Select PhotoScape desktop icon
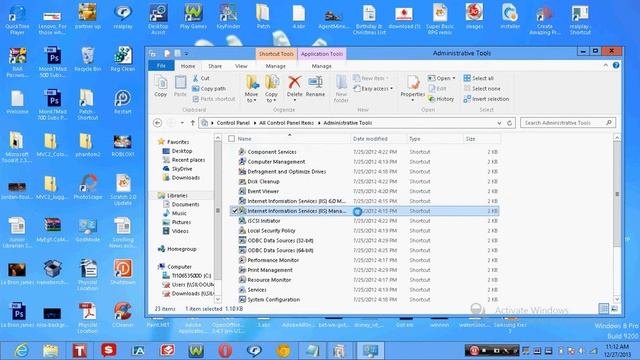This screenshot has height=360, width=640. (x=88, y=187)
